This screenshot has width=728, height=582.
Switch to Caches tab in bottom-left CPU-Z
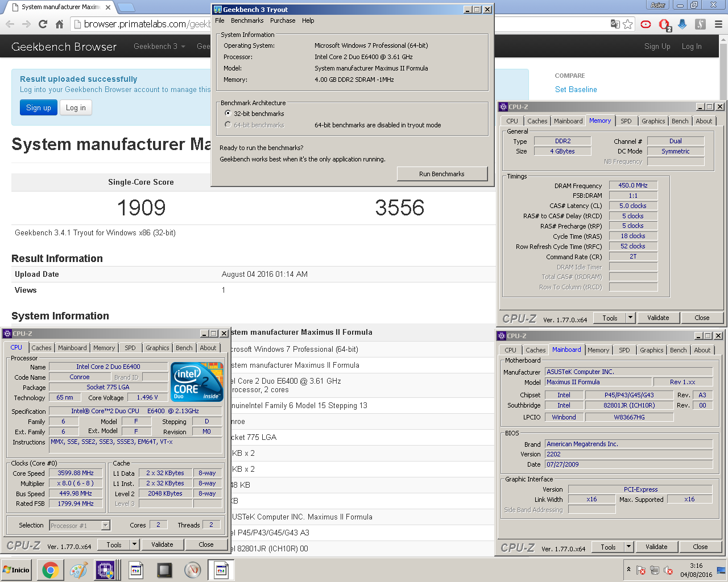click(42, 348)
